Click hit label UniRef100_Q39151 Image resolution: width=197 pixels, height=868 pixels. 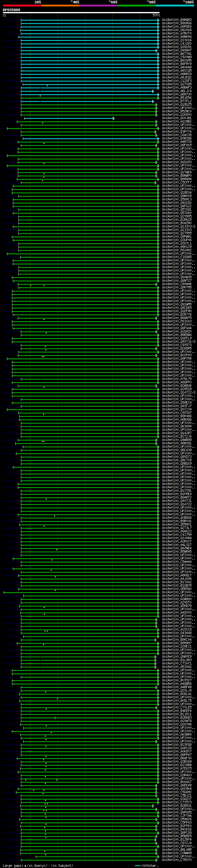pyautogui.click(x=177, y=47)
